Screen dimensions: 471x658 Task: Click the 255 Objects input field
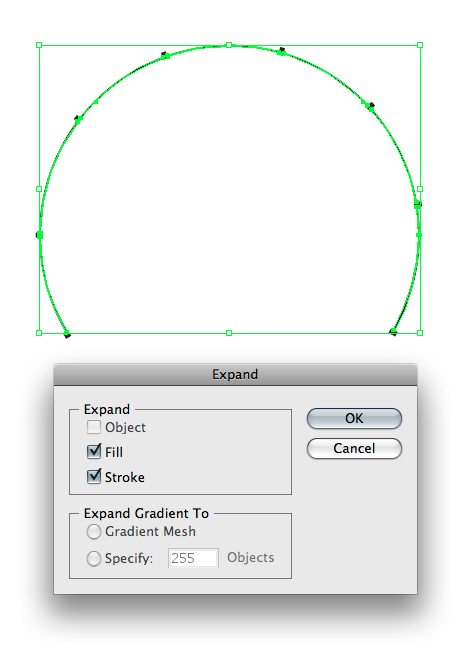click(193, 558)
